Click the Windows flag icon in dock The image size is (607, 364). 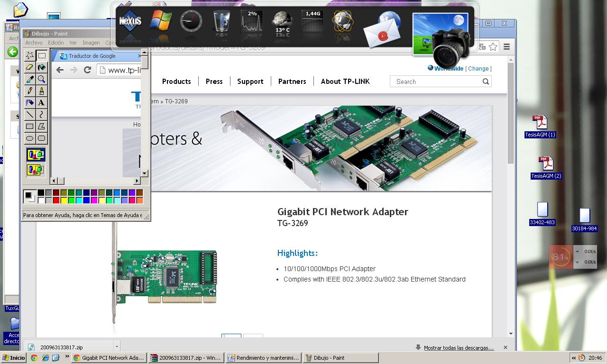[161, 21]
